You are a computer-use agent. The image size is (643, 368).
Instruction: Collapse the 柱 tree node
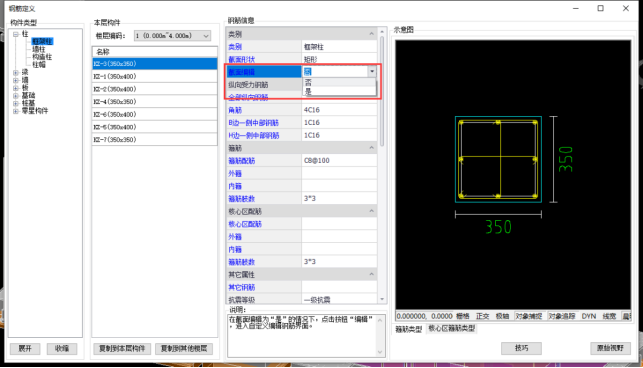click(x=16, y=34)
